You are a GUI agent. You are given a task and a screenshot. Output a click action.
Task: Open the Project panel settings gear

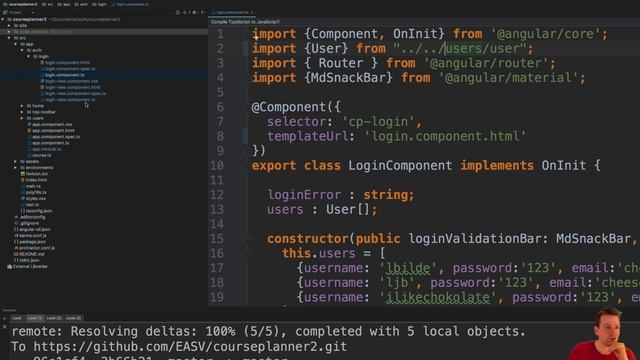pyautogui.click(x=194, y=13)
